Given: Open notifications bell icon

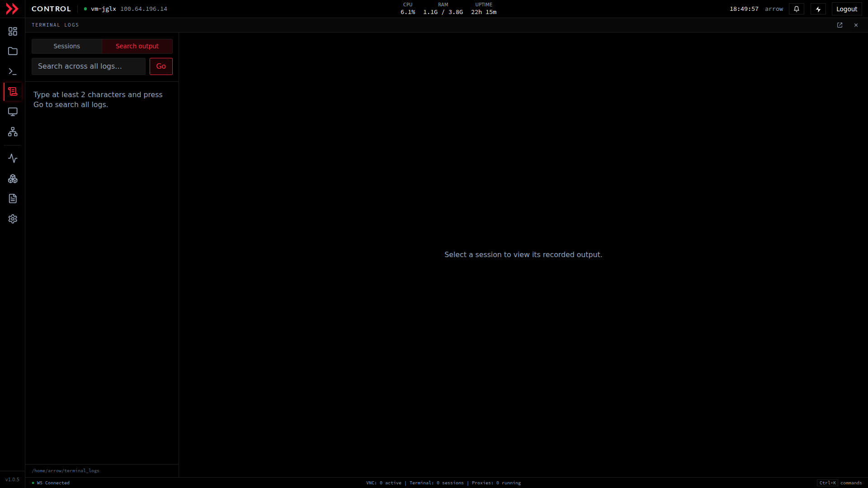Looking at the screenshot, I should click(797, 9).
